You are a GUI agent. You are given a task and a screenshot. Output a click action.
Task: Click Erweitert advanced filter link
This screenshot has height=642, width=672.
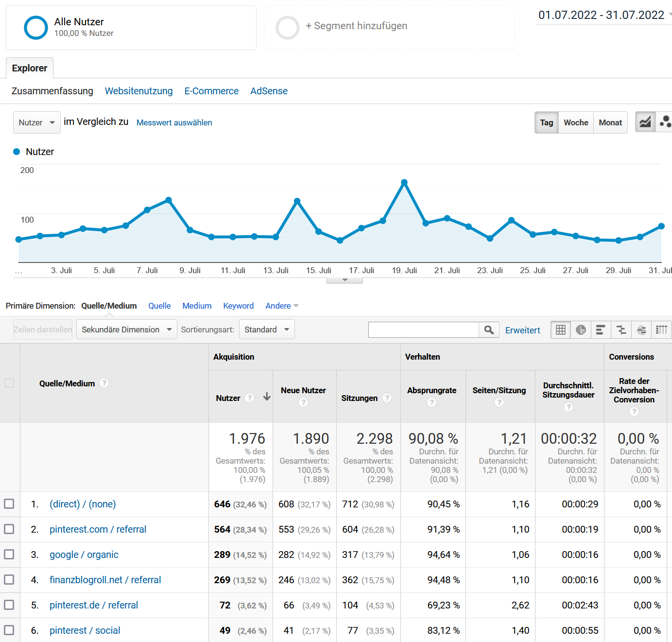(x=523, y=330)
